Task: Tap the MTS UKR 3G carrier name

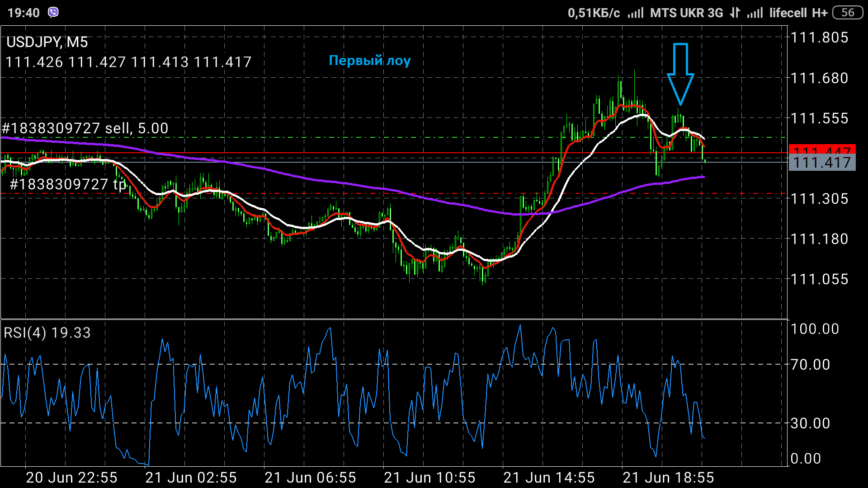Action: click(x=687, y=13)
